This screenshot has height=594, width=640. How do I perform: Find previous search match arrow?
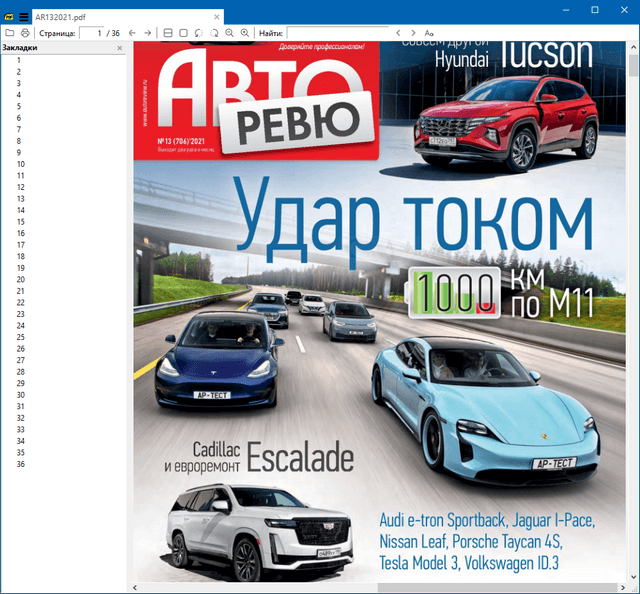pyautogui.click(x=398, y=33)
